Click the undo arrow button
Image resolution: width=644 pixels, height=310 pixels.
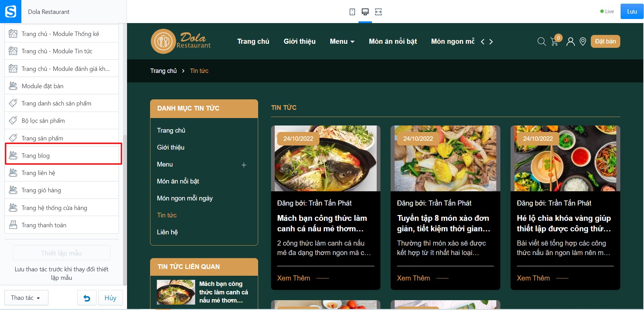(x=87, y=298)
